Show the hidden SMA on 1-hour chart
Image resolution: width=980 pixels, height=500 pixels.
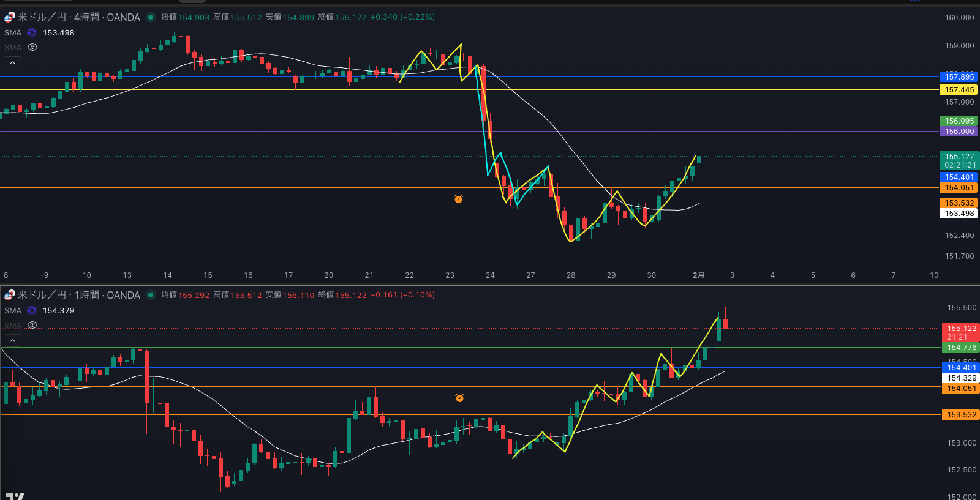tap(32, 325)
